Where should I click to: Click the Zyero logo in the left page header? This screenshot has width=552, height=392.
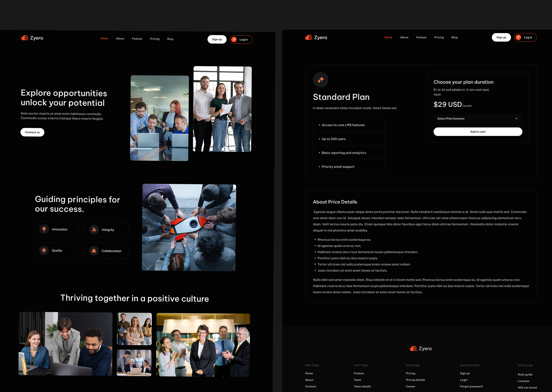click(x=32, y=38)
